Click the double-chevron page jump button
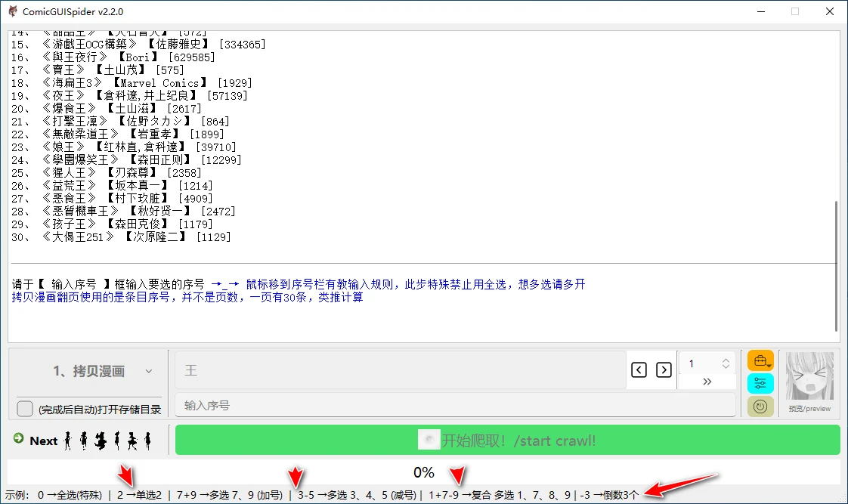The image size is (848, 504). 707,382
